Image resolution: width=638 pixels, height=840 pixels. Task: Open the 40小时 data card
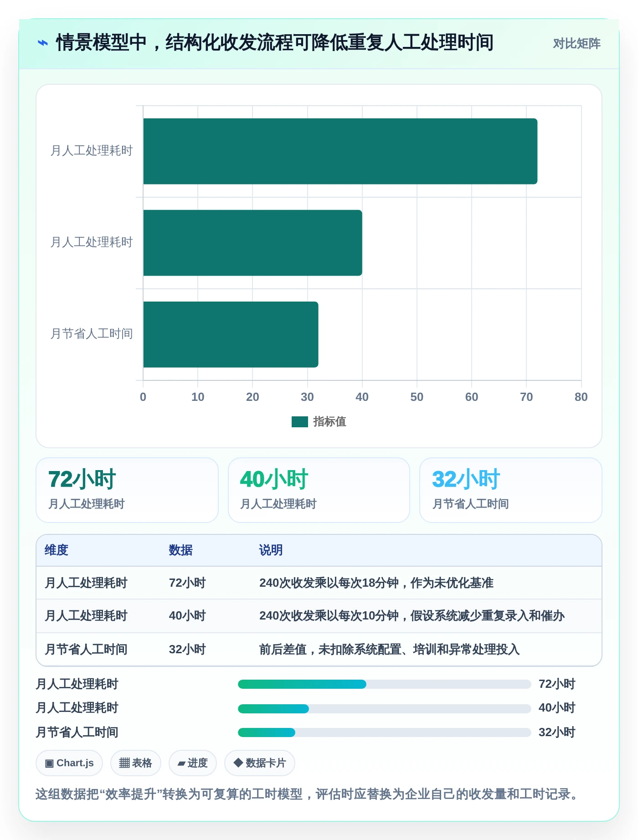click(319, 490)
